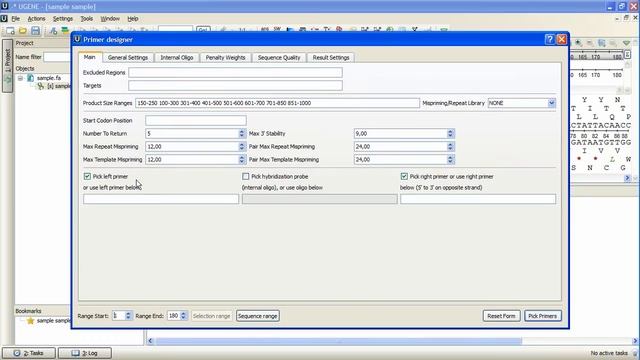Open the Window menu
640x360 pixels.
pos(110,19)
